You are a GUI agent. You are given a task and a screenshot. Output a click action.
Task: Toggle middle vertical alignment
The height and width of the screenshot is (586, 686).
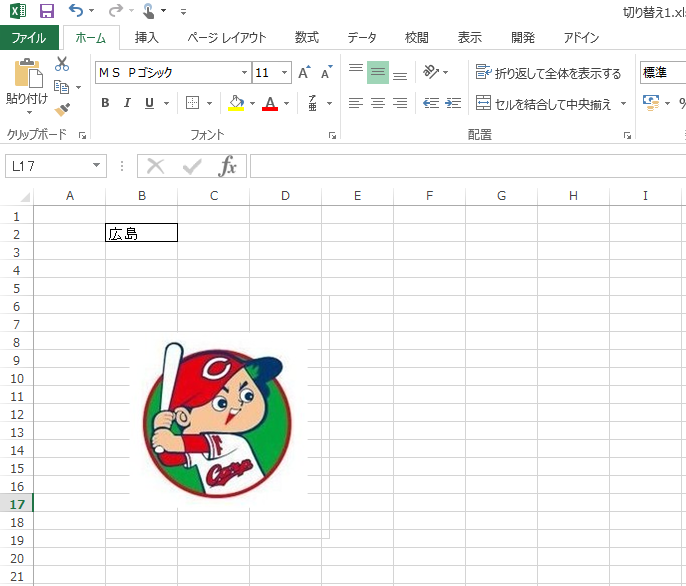[x=377, y=73]
